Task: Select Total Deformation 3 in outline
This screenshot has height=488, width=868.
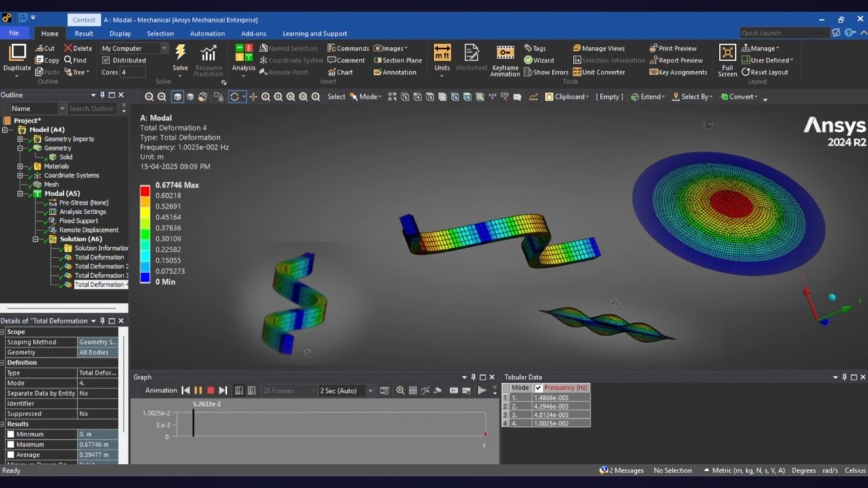Action: pos(100,276)
